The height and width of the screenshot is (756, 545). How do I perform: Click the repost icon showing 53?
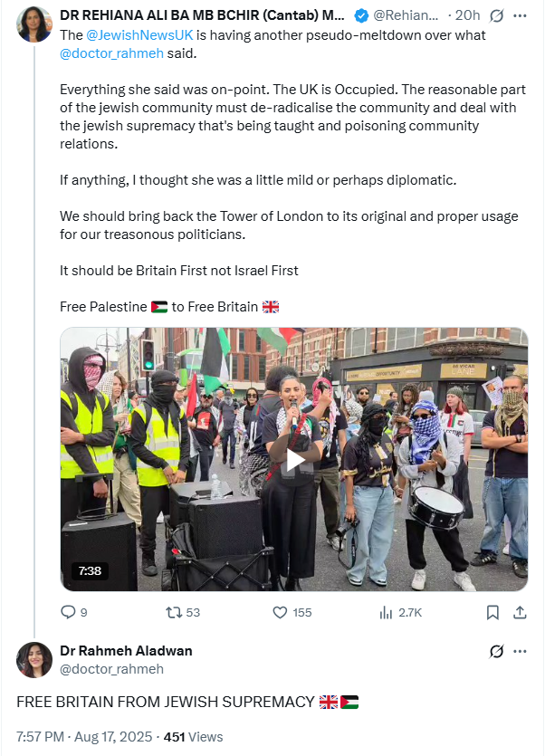point(174,612)
